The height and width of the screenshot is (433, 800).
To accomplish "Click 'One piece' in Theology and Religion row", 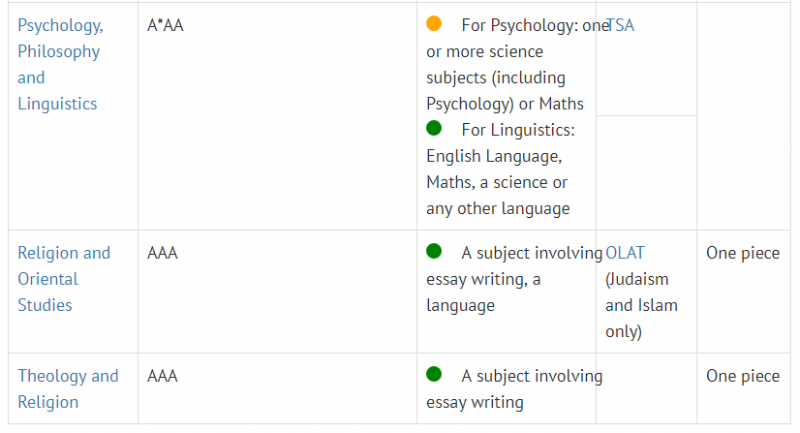I will point(743,376).
